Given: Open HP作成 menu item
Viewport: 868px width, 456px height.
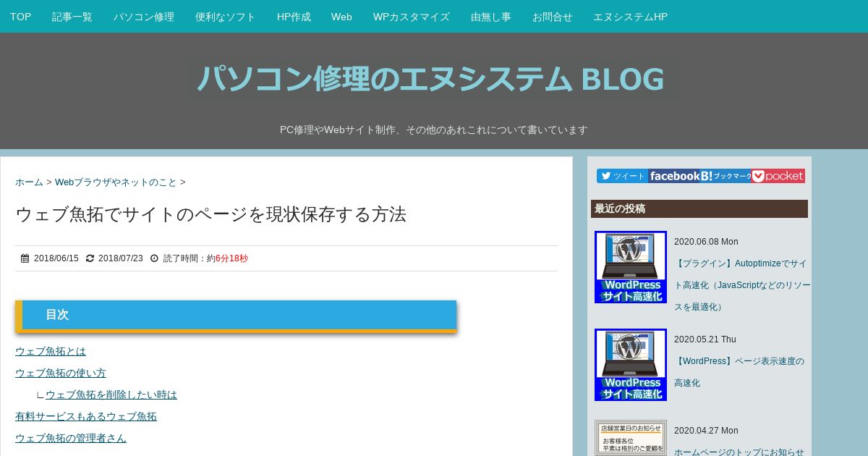Looking at the screenshot, I should (294, 17).
